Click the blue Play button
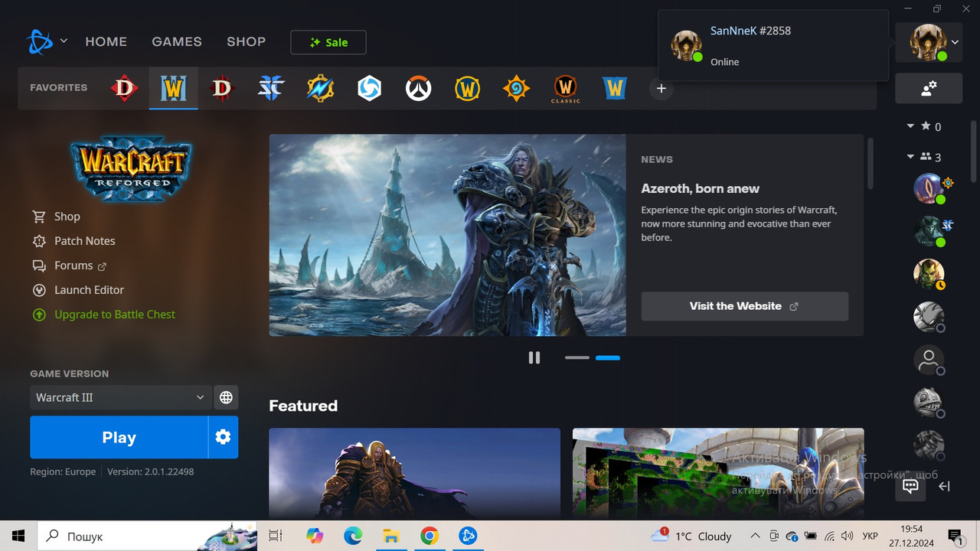This screenshot has width=980, height=551. [x=119, y=437]
